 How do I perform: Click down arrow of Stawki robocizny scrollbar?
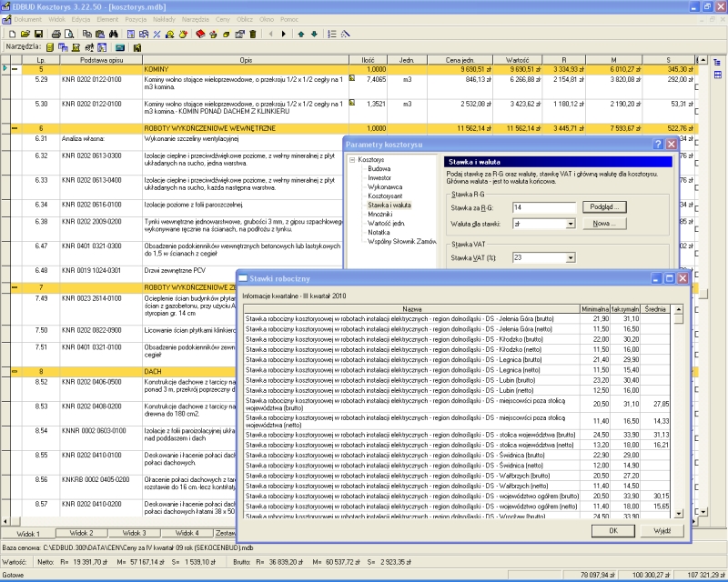tap(679, 514)
